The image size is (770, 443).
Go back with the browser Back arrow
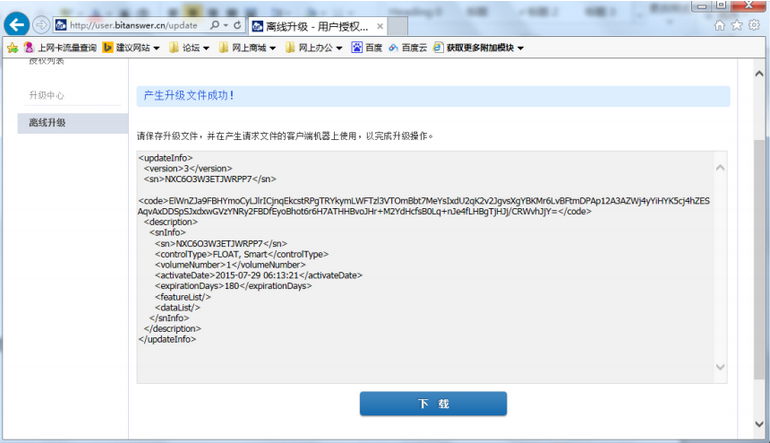pos(17,25)
